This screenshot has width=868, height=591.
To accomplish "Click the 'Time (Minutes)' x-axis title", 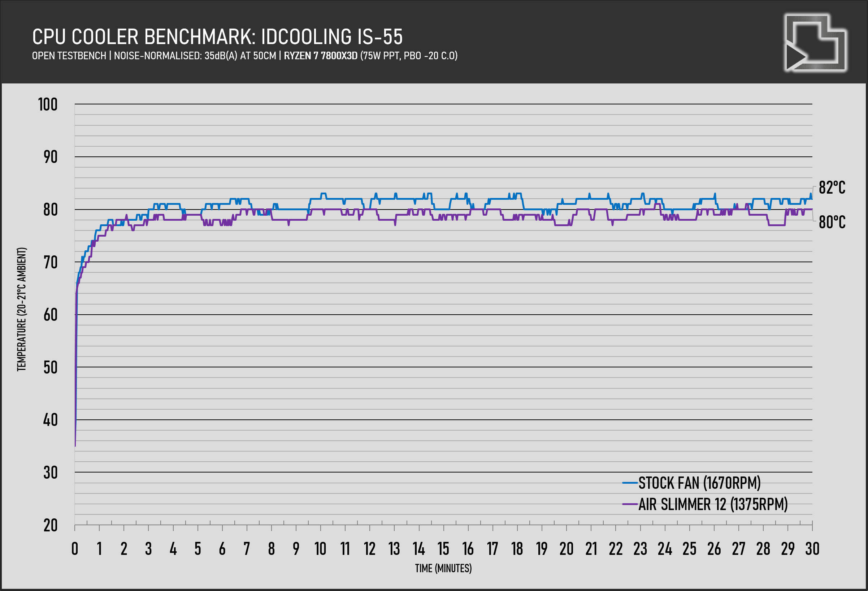I will 443,568.
